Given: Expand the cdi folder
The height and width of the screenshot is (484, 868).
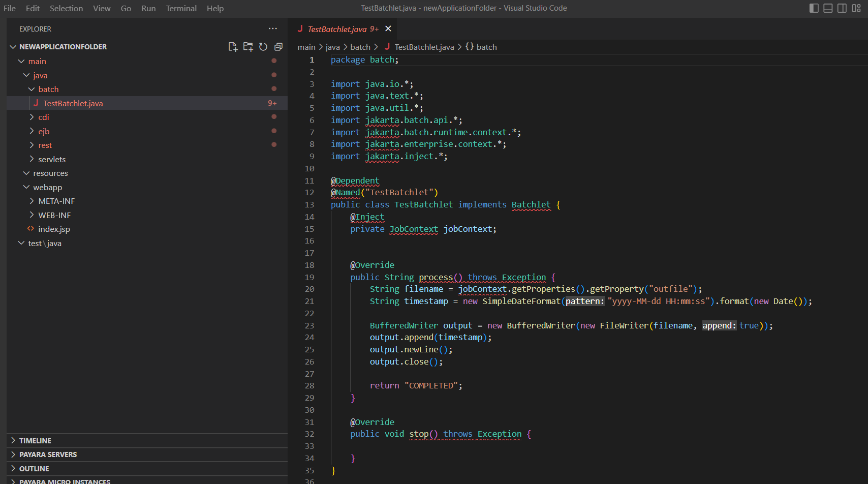Looking at the screenshot, I should 44,117.
